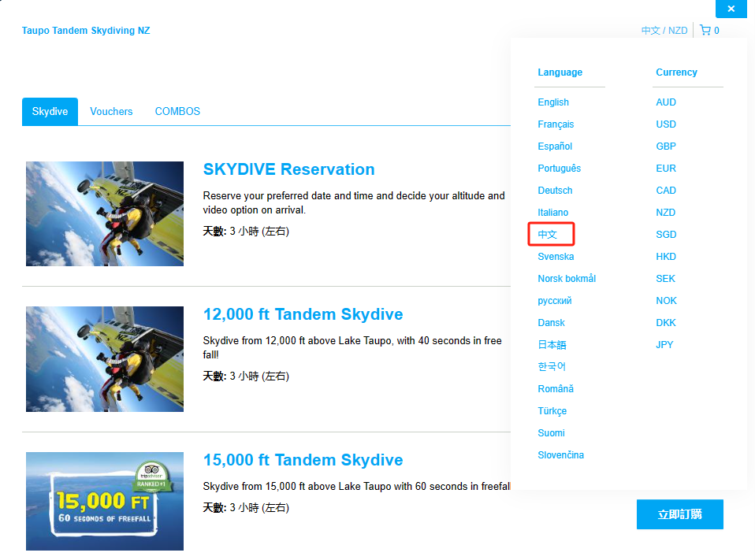Click the SKYDIVE Reservation thumbnail image

[x=105, y=213]
